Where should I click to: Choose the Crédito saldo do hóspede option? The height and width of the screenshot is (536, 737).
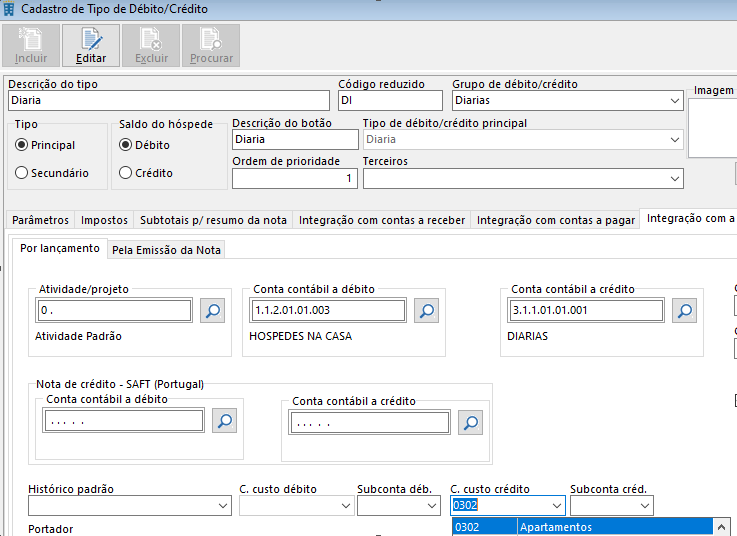pyautogui.click(x=125, y=173)
